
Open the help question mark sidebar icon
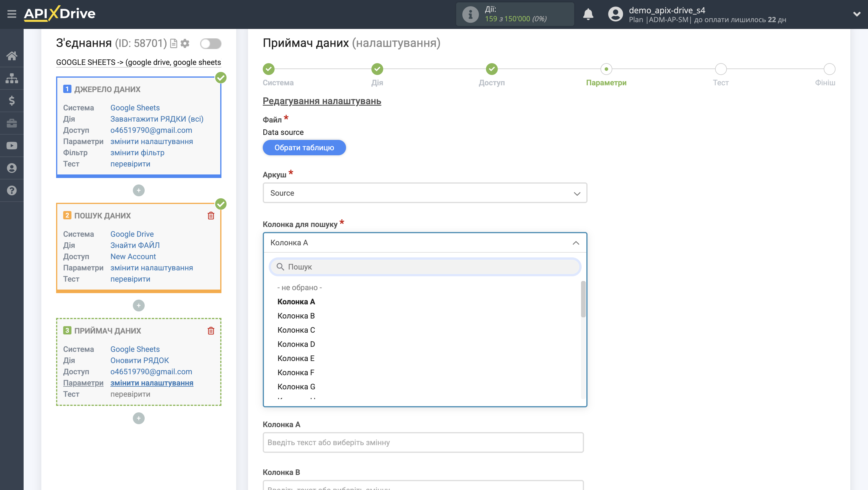point(12,190)
